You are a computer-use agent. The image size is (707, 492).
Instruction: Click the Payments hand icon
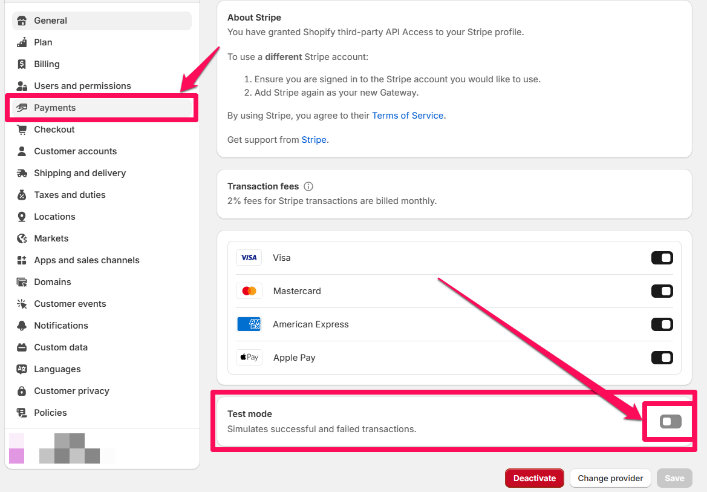pyautogui.click(x=22, y=108)
